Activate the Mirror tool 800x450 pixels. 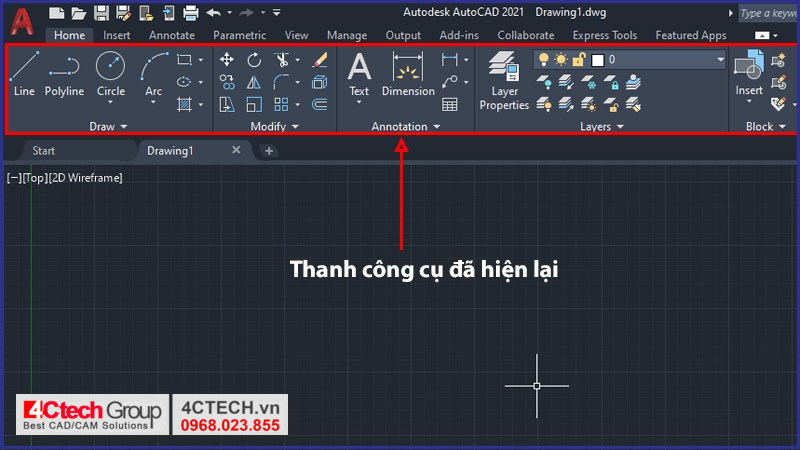click(x=254, y=82)
